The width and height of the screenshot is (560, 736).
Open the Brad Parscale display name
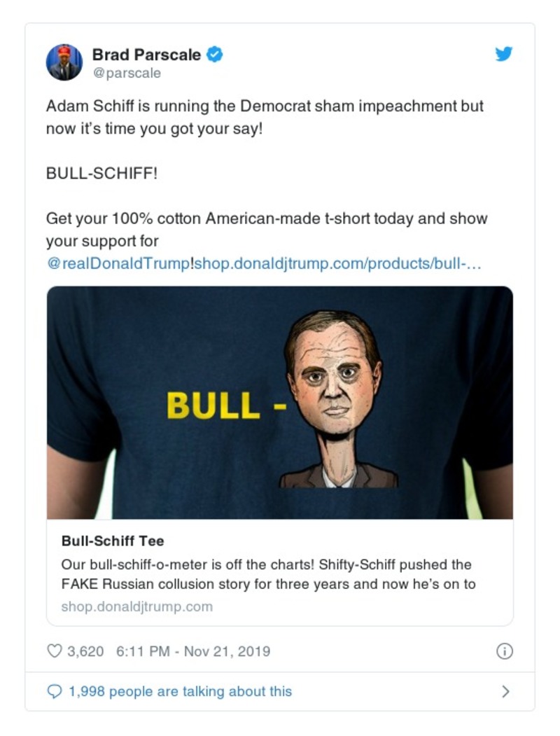pyautogui.click(x=146, y=55)
